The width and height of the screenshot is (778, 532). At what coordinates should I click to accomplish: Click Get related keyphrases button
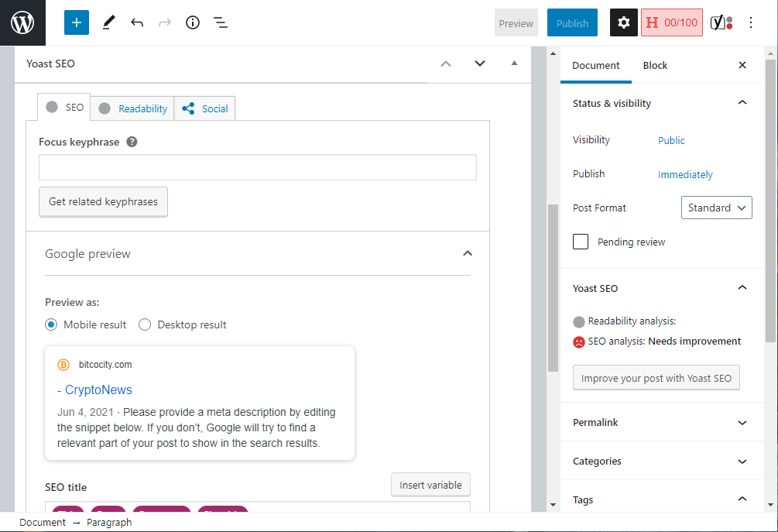click(103, 201)
